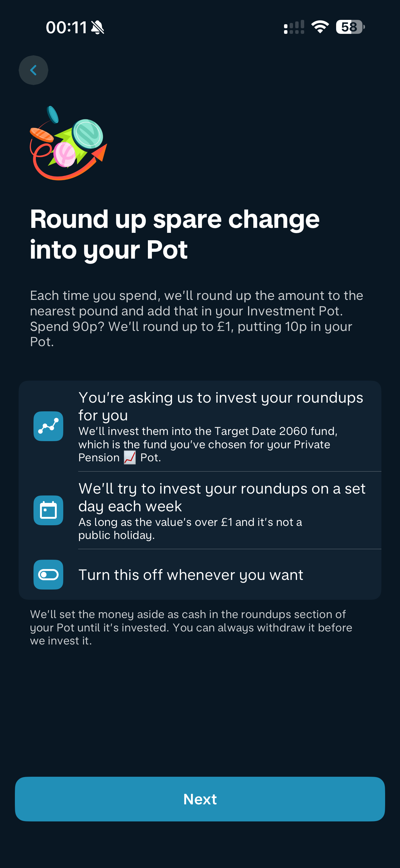This screenshot has height=868, width=400.
Task: Tap the Wi-Fi status icon
Action: (x=320, y=27)
